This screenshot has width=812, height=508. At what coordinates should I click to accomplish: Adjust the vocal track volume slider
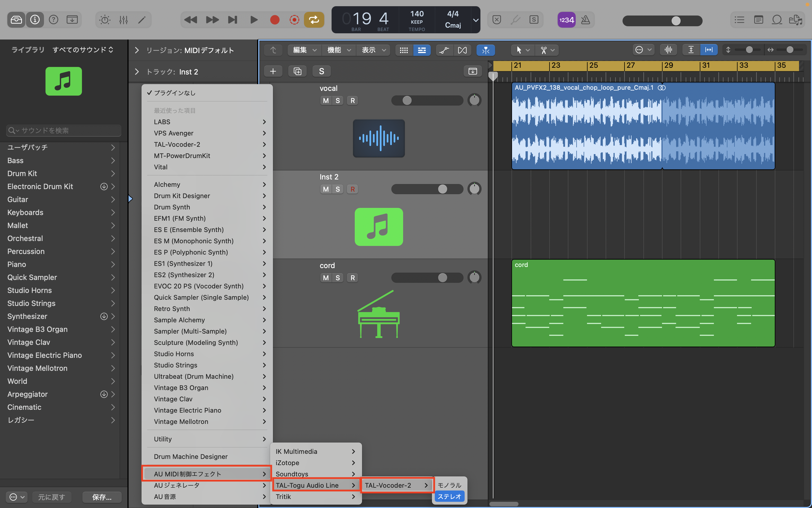pyautogui.click(x=427, y=100)
